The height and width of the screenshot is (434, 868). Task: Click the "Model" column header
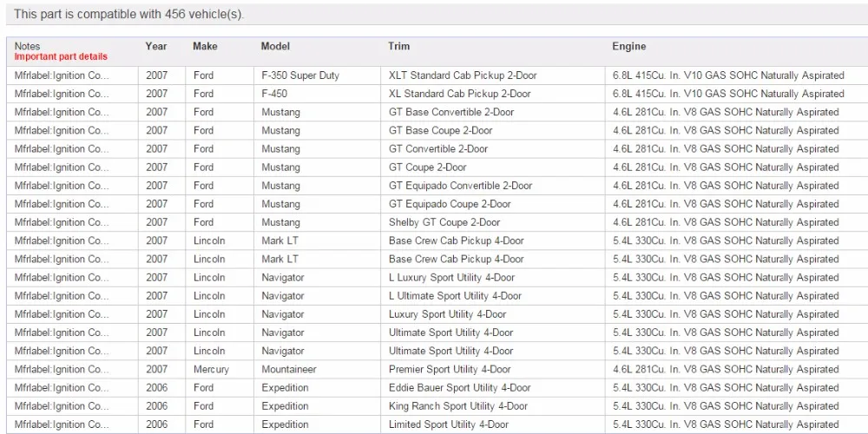tap(275, 47)
